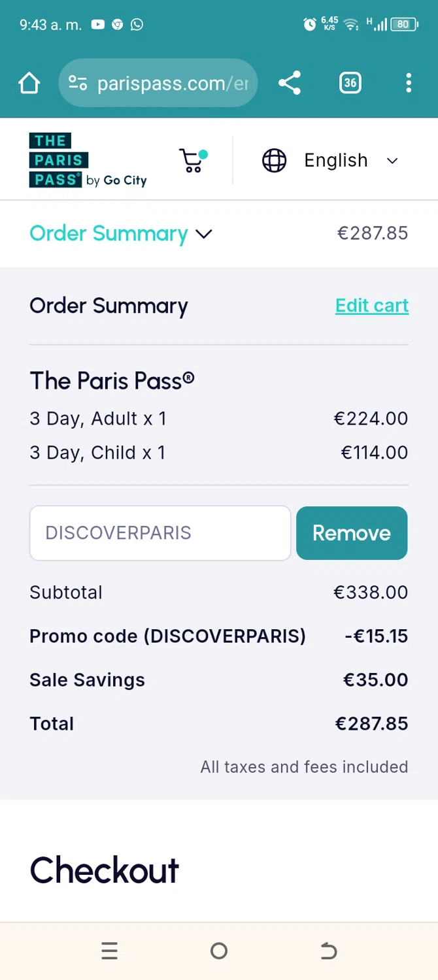Tap the share icon in browser toolbar
This screenshot has width=438, height=980.
290,83
